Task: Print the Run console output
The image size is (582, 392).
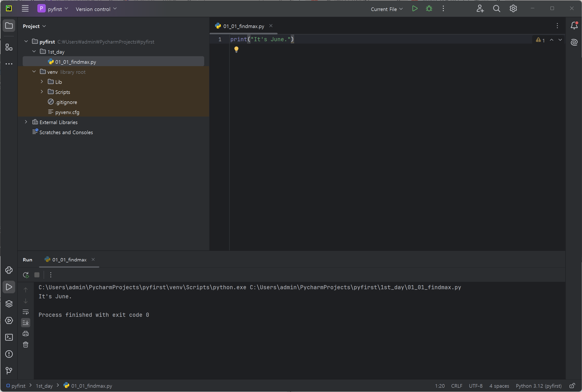Action: tap(25, 334)
